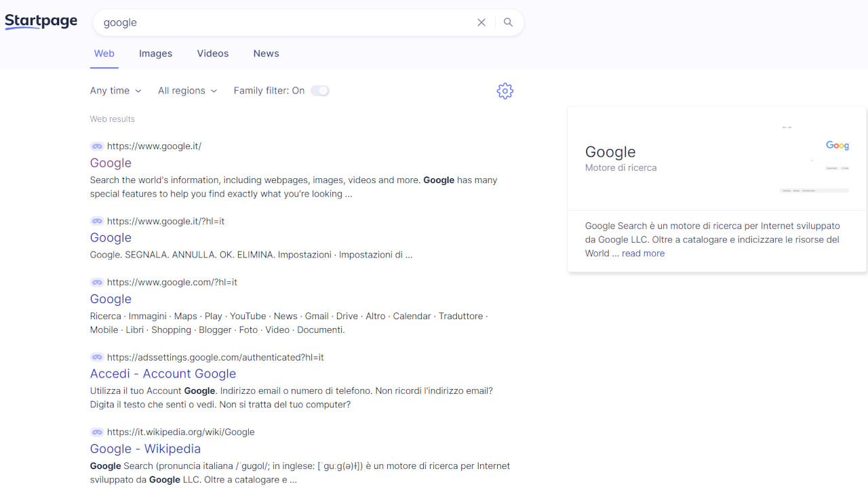Click snippet starting Ricerca · Immagini · Maps
Image resolution: width=868 pixels, height=488 pixels.
coord(289,323)
